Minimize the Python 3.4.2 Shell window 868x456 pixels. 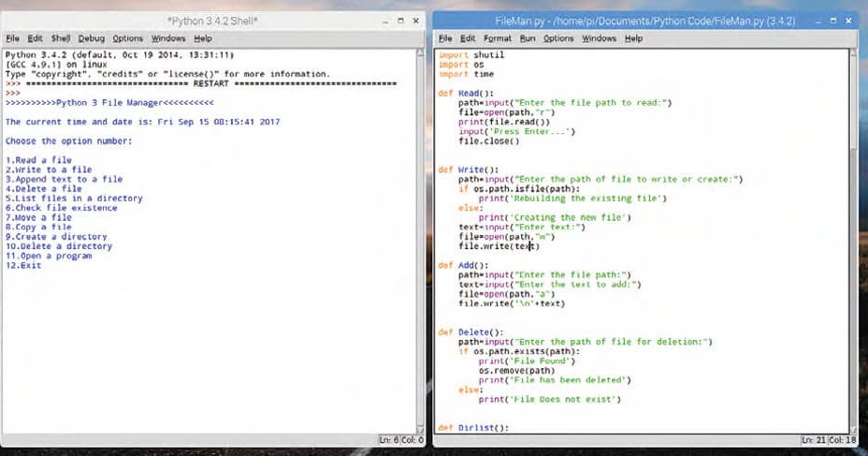coord(385,21)
